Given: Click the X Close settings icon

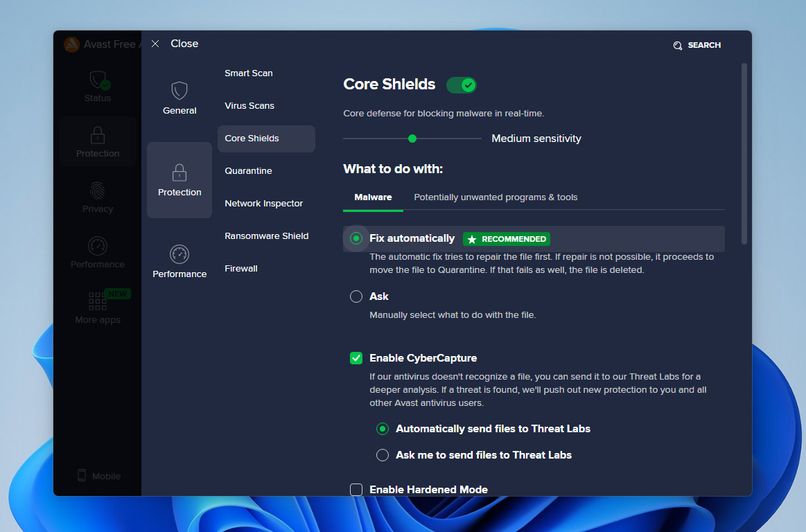Looking at the screenshot, I should coord(155,44).
